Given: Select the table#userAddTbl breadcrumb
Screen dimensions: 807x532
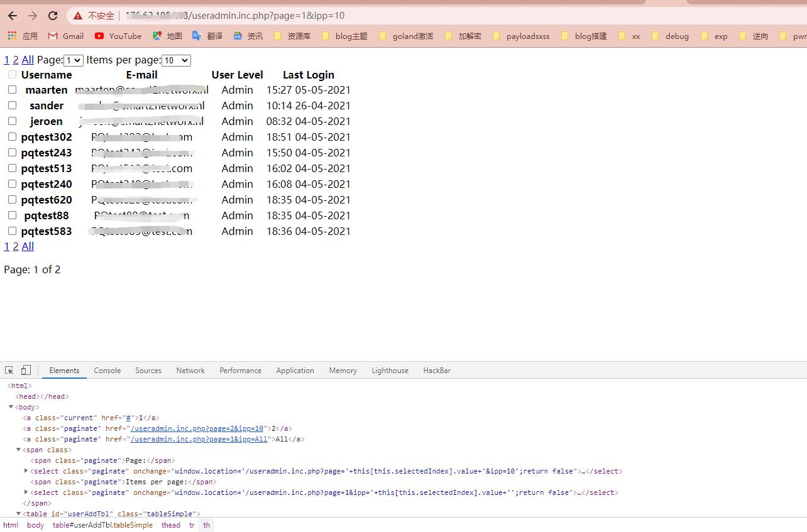Looking at the screenshot, I should click(x=102, y=525).
